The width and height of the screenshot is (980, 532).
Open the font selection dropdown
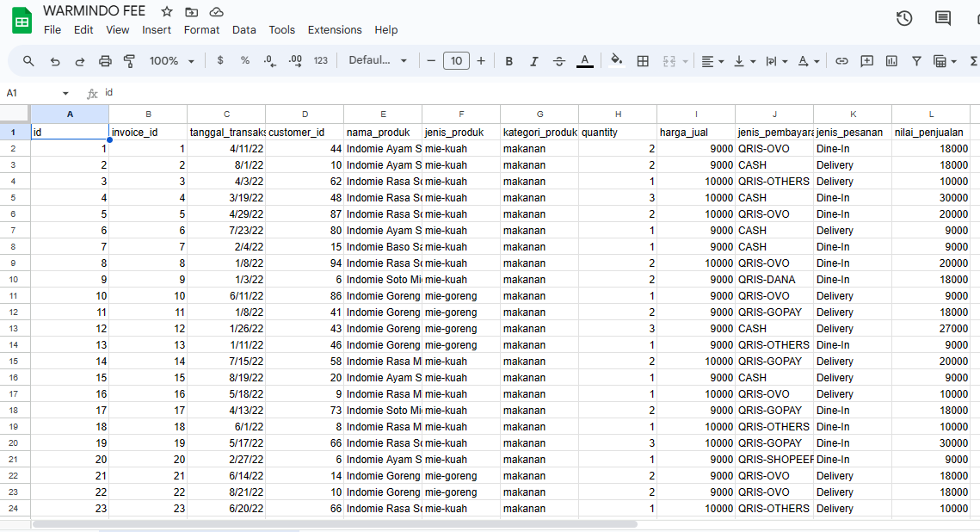tap(375, 61)
